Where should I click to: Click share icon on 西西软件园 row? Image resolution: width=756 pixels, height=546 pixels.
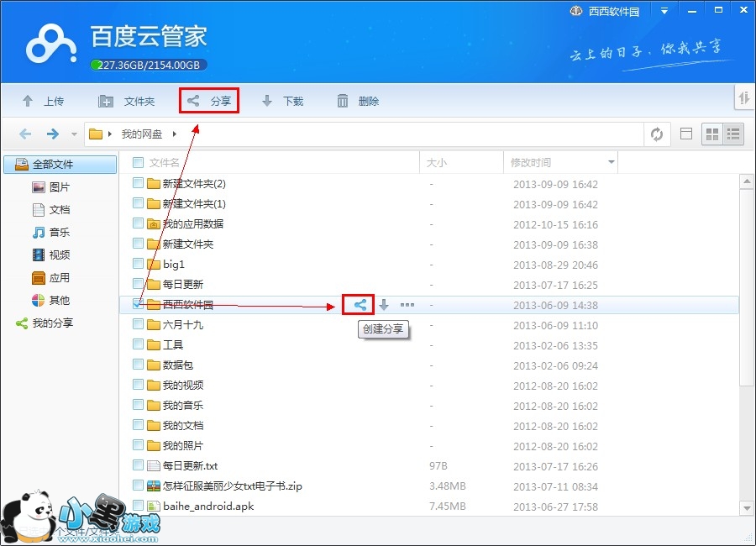pos(360,305)
